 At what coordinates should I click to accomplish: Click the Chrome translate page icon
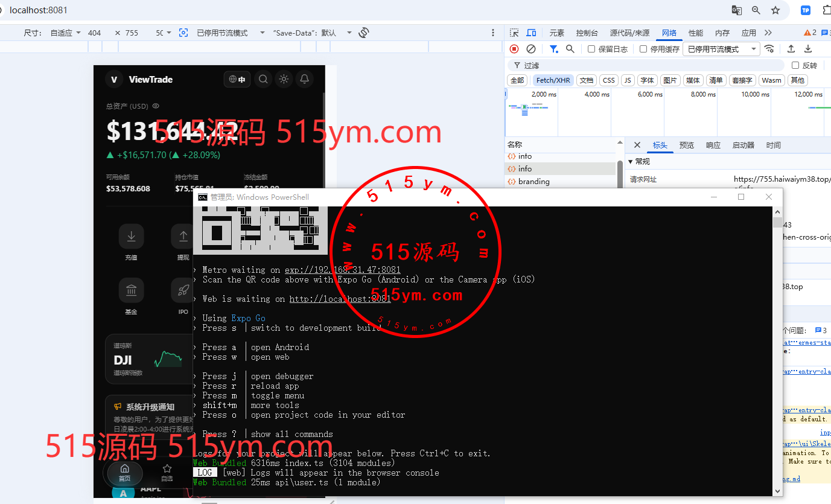737,10
